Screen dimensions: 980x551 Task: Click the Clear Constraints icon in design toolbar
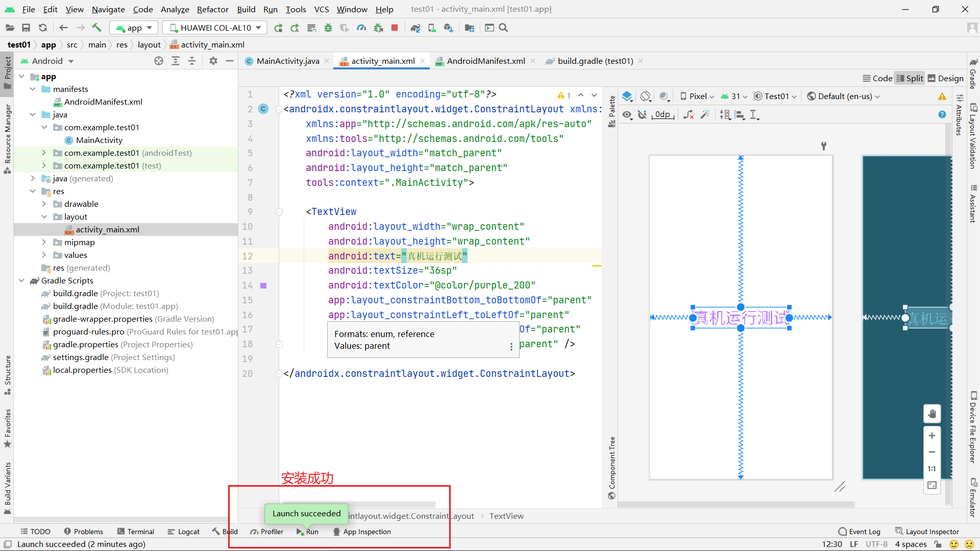tap(689, 115)
